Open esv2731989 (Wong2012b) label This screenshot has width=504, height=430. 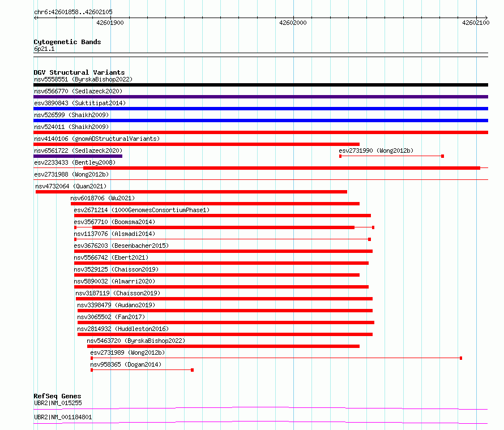point(127,352)
